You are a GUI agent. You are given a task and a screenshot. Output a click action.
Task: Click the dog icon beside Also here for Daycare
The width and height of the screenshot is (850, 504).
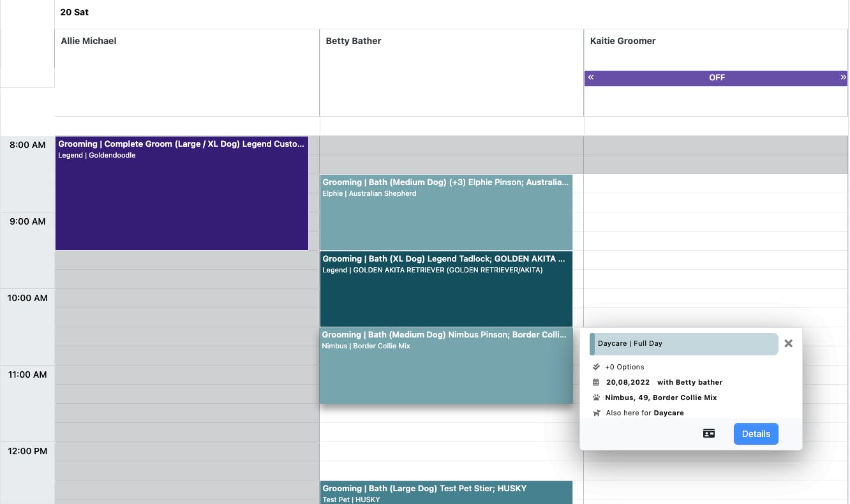[x=596, y=413]
